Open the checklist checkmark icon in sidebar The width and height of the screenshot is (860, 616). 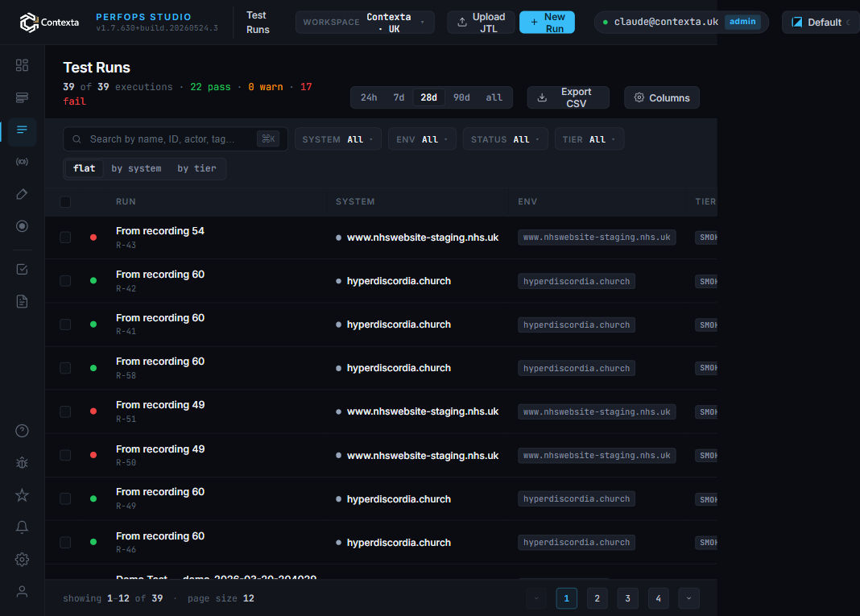point(22,269)
